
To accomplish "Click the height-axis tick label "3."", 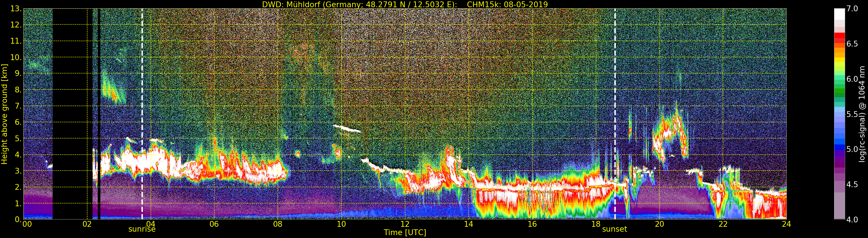I will click(x=18, y=171).
